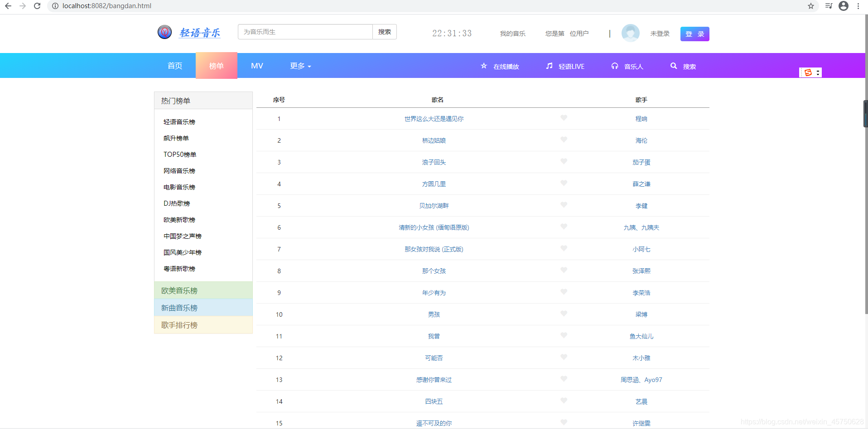This screenshot has width=868, height=430.
Task: Open 网络音乐榜 chart
Action: click(179, 171)
